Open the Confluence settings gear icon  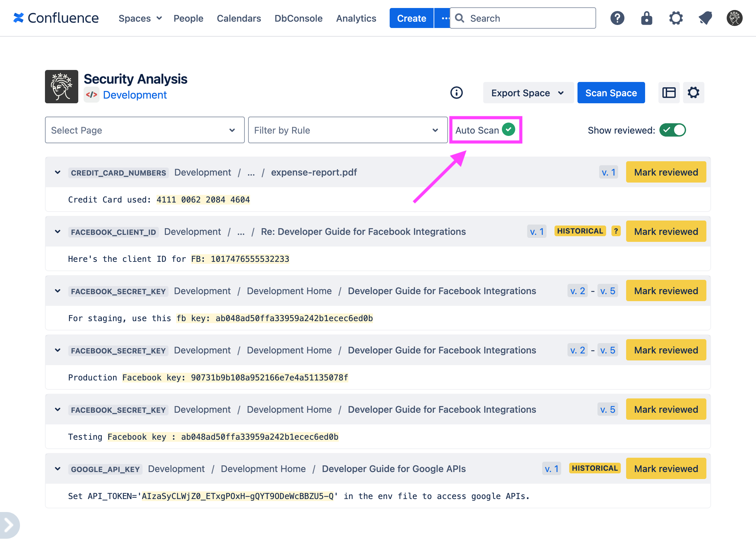[676, 18]
